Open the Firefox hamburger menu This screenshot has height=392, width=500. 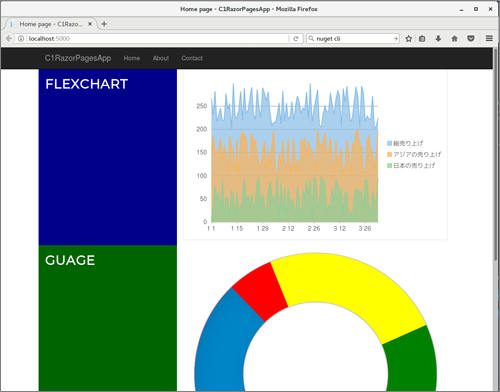pos(489,39)
